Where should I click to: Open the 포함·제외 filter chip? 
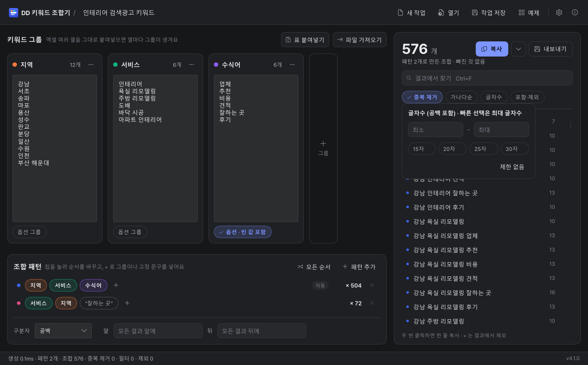coord(527,97)
